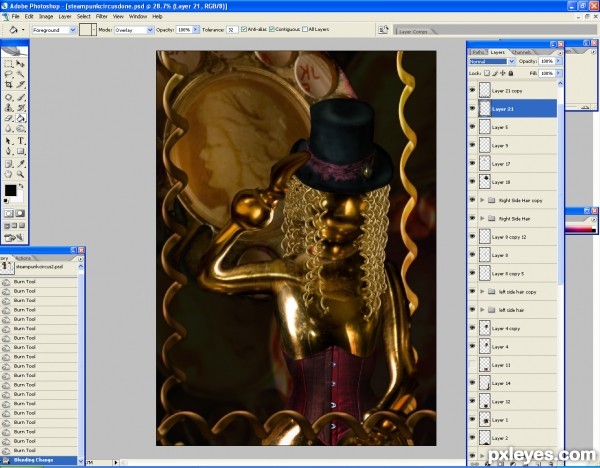Select the Dodge/Burn tool in toolbox
The height and width of the screenshot is (468, 600).
pyautogui.click(x=20, y=129)
